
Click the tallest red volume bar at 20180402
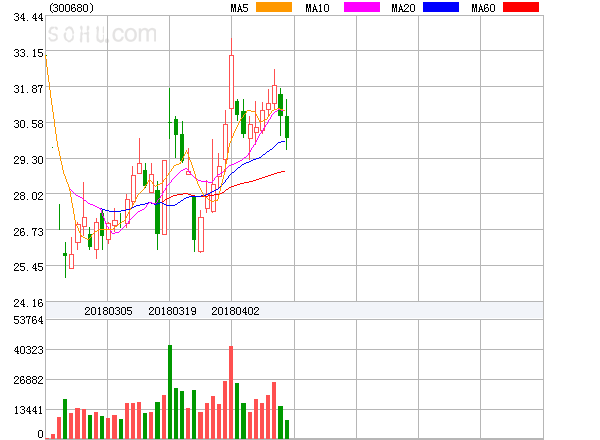pos(231,392)
